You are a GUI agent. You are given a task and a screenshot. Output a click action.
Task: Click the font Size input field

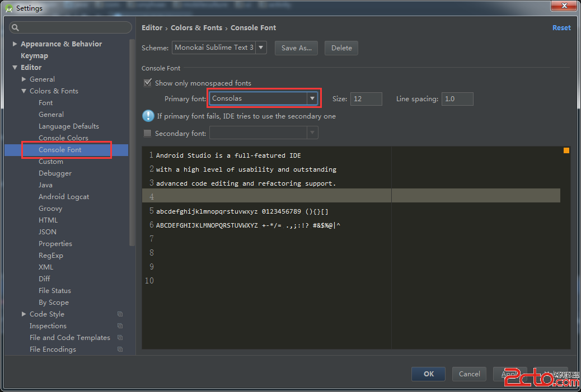(366, 99)
